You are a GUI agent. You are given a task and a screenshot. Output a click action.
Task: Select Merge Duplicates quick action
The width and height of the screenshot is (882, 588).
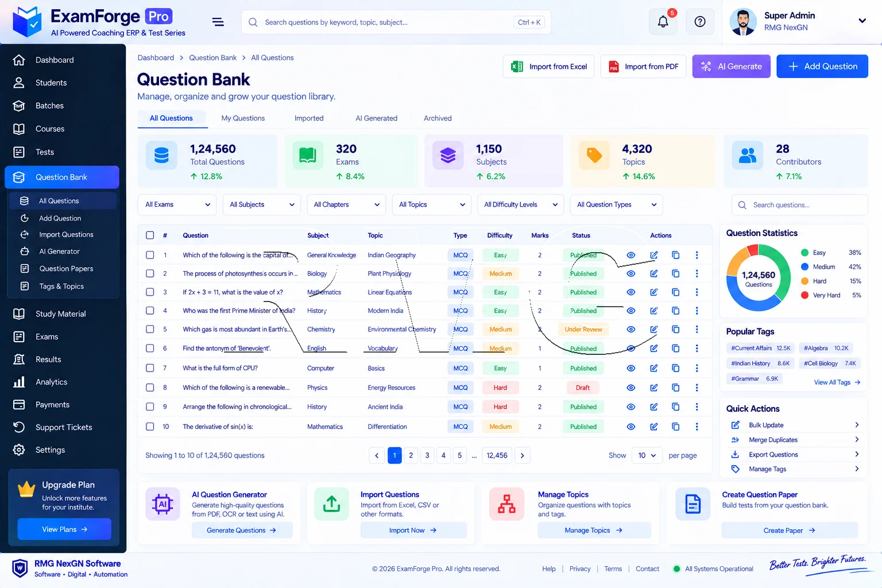coord(795,440)
